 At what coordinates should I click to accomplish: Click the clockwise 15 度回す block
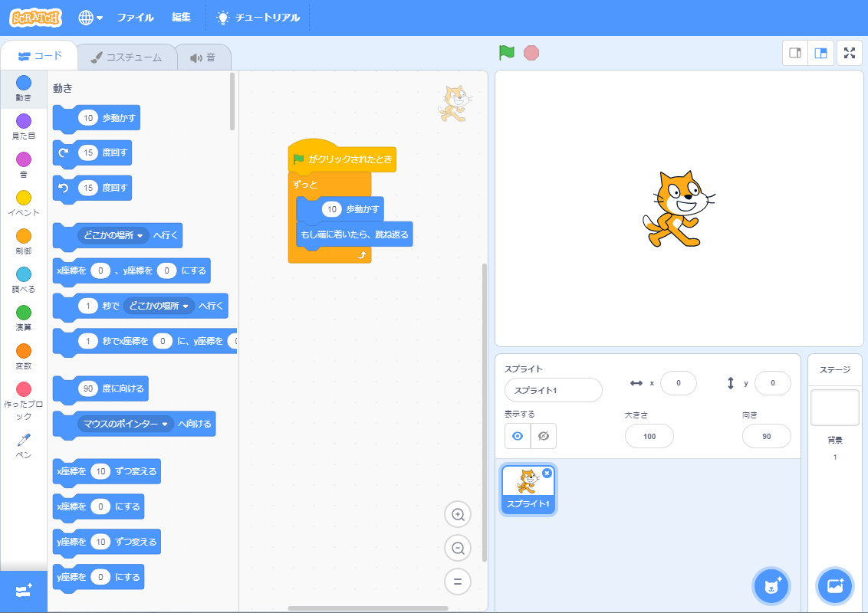[92, 152]
